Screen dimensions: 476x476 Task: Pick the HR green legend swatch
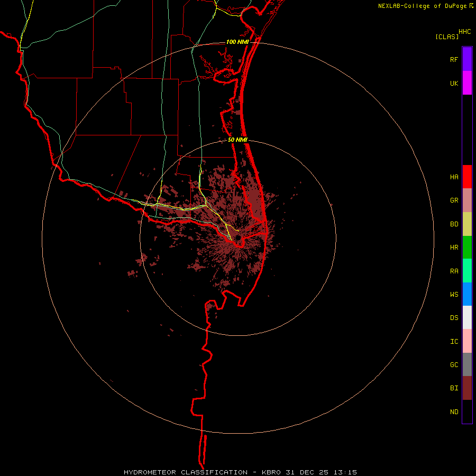[x=467, y=248]
